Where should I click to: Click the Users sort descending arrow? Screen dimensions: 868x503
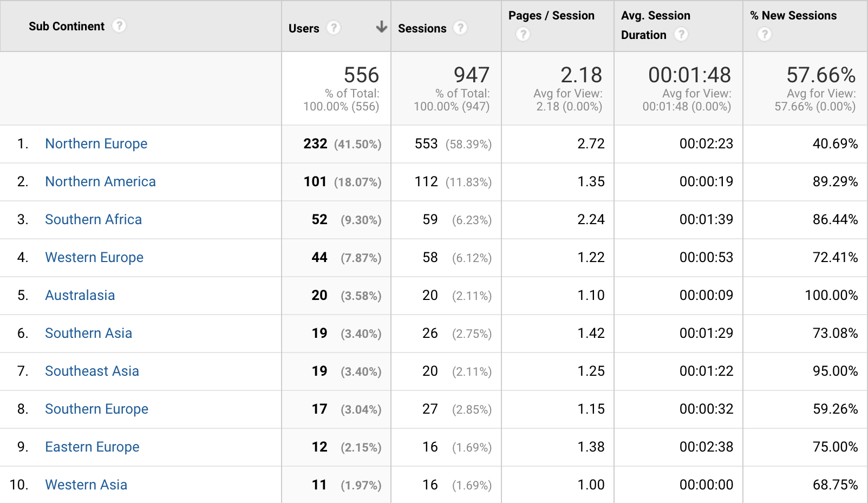click(382, 27)
